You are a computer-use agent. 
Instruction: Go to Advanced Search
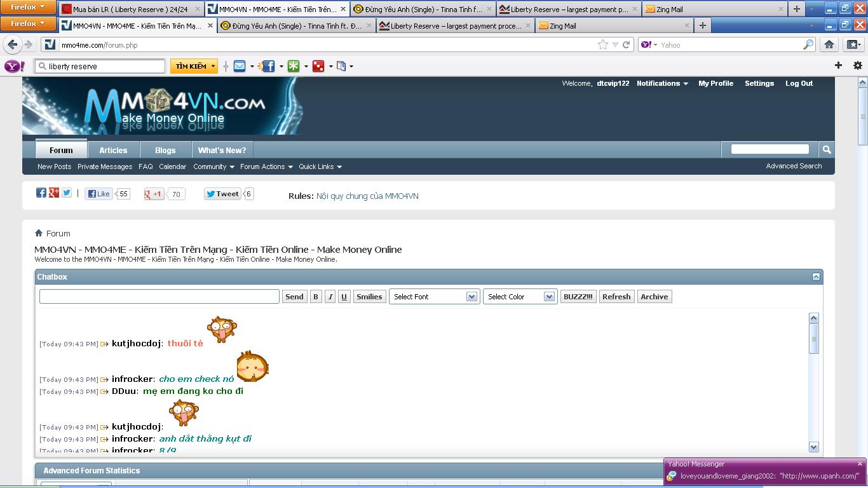tap(794, 166)
